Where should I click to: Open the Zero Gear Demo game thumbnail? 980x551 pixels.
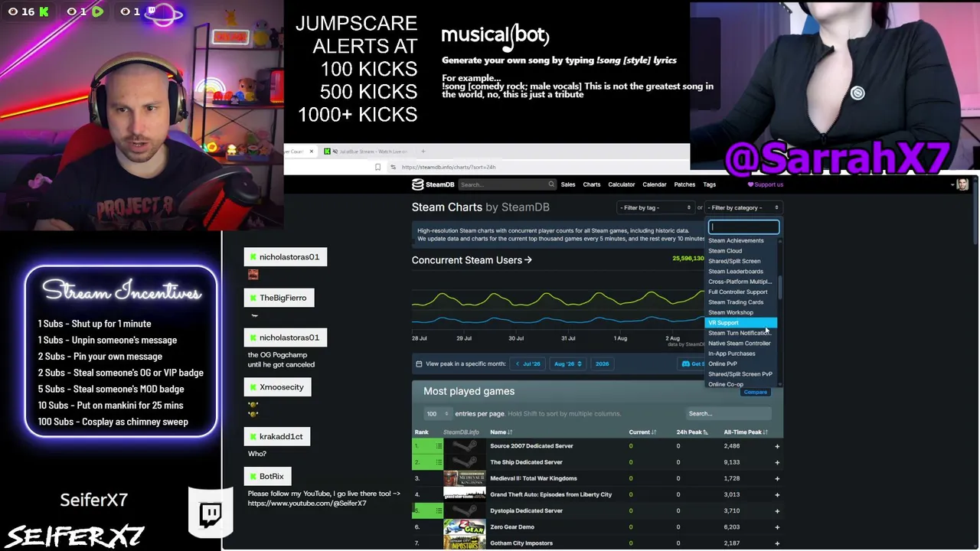click(465, 527)
